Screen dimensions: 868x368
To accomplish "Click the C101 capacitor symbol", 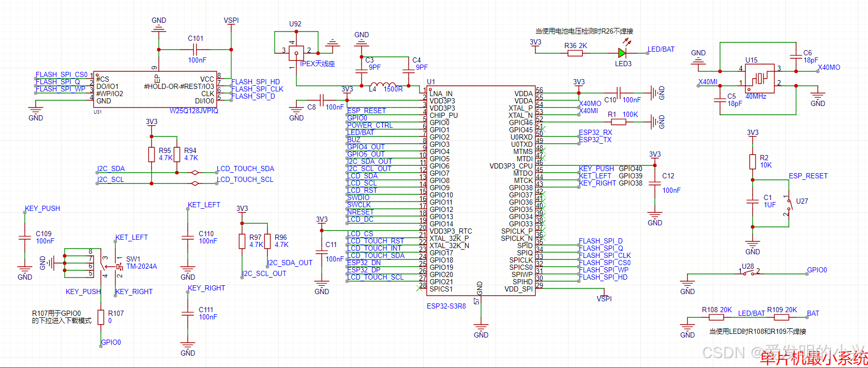I will coord(195,50).
